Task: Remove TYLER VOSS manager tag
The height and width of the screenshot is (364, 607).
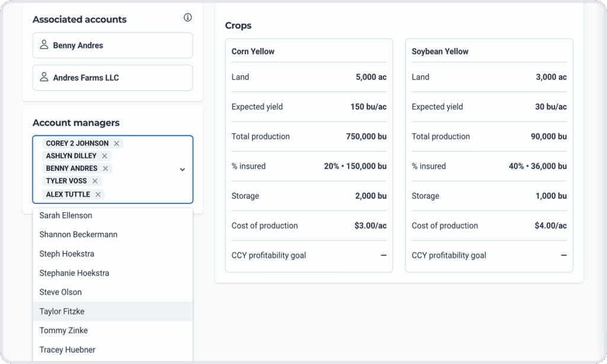Action: (x=95, y=181)
